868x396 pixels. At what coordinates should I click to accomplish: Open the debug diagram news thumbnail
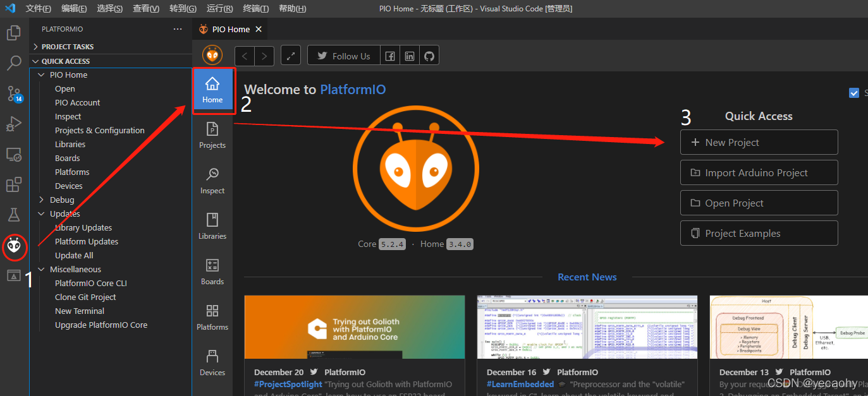pos(789,327)
